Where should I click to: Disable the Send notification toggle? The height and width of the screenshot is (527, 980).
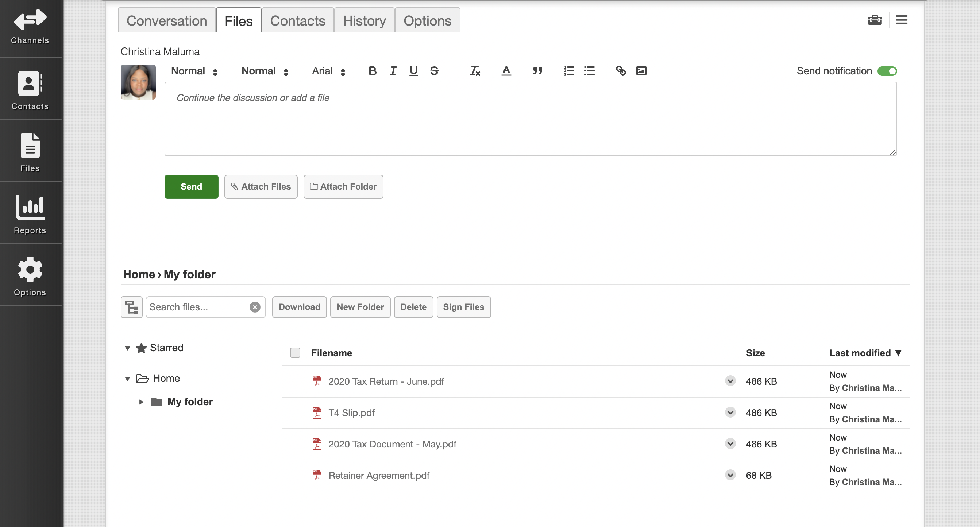click(x=887, y=71)
